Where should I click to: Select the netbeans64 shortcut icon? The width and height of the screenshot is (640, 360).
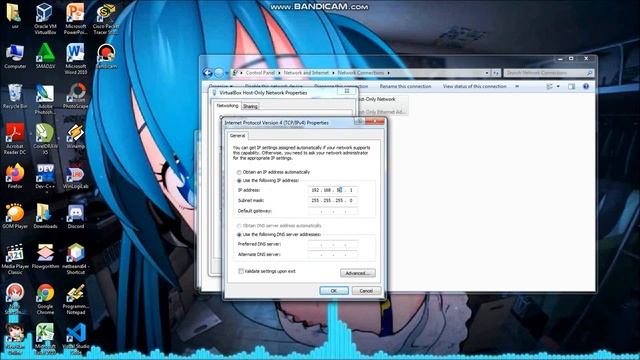[x=76, y=259]
